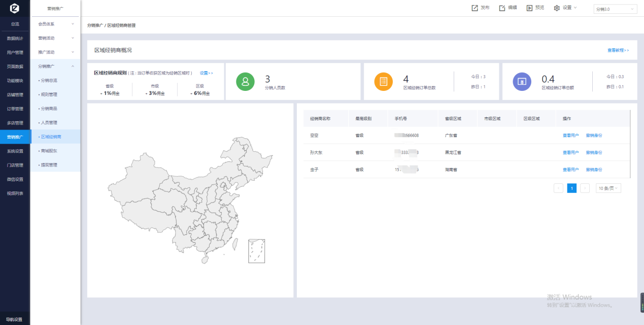This screenshot has height=325, width=644.
Task: Select 人员管理 in the submenu
Action: click(49, 122)
